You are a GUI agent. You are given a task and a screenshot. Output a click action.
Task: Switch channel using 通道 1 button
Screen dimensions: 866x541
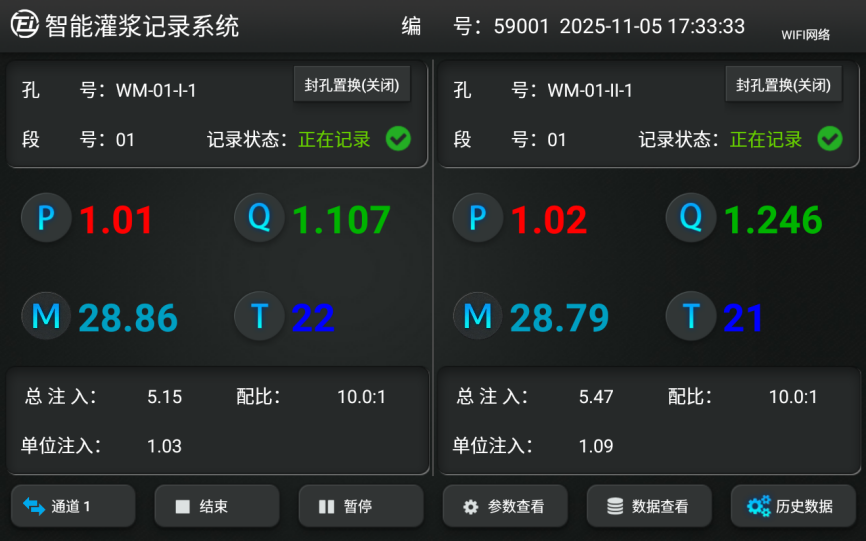pyautogui.click(x=73, y=506)
